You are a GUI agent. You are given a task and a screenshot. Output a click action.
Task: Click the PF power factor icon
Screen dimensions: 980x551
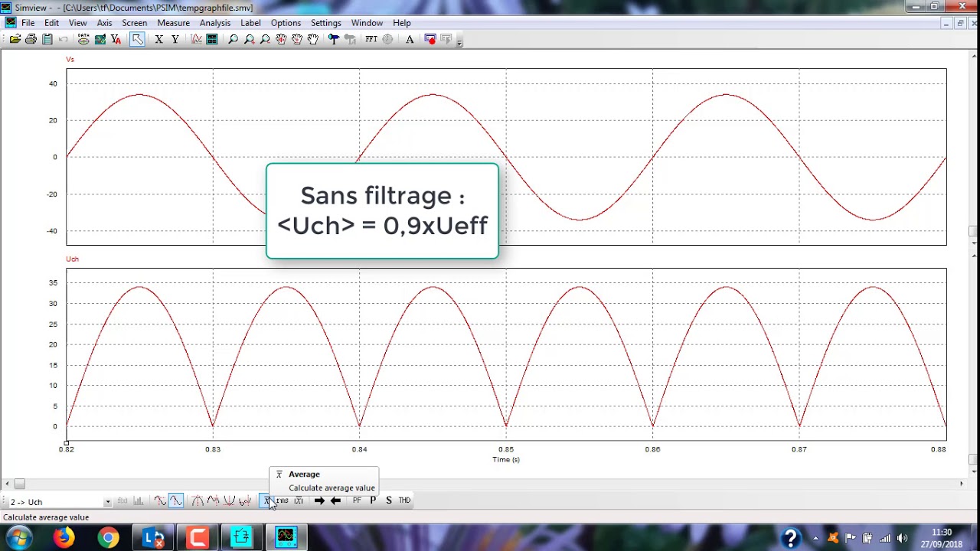[x=357, y=500]
